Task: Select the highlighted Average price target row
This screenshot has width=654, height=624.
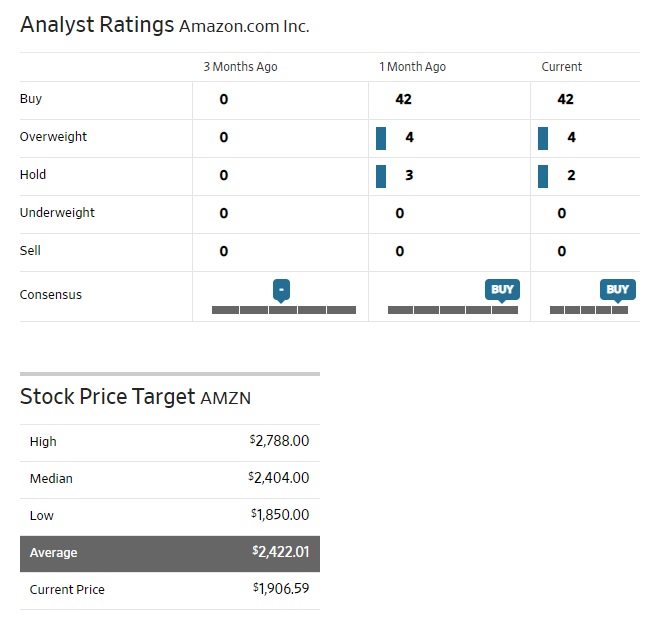Action: click(x=170, y=552)
